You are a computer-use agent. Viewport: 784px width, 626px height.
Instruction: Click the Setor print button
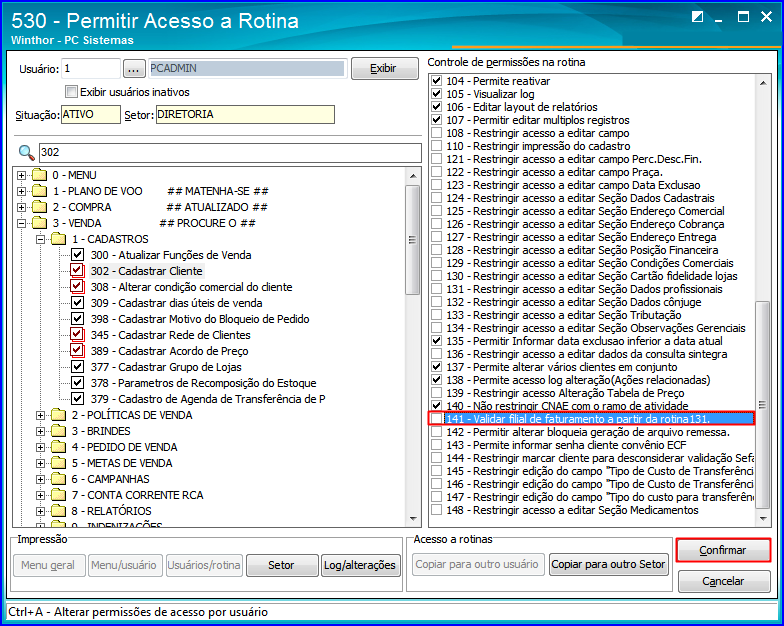[x=282, y=565]
